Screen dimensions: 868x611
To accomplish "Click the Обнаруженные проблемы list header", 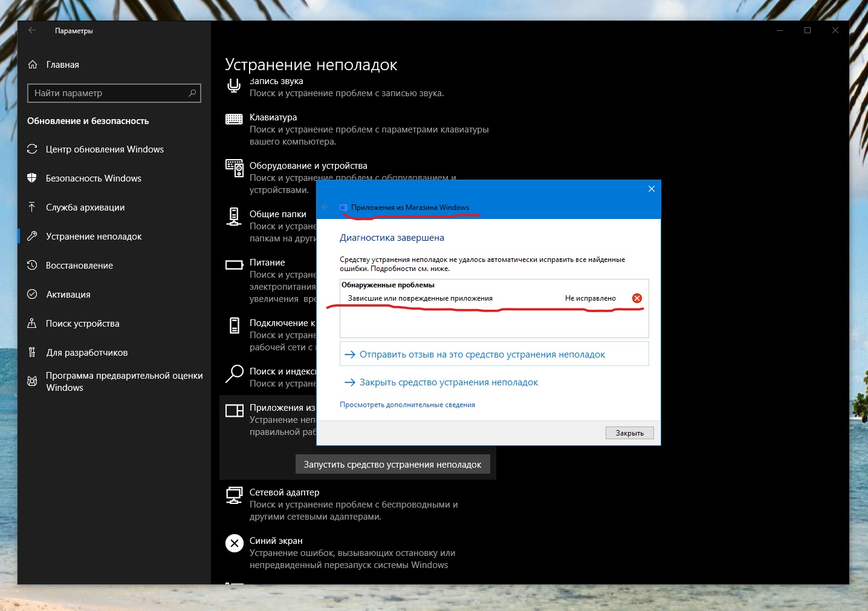I will 388,285.
